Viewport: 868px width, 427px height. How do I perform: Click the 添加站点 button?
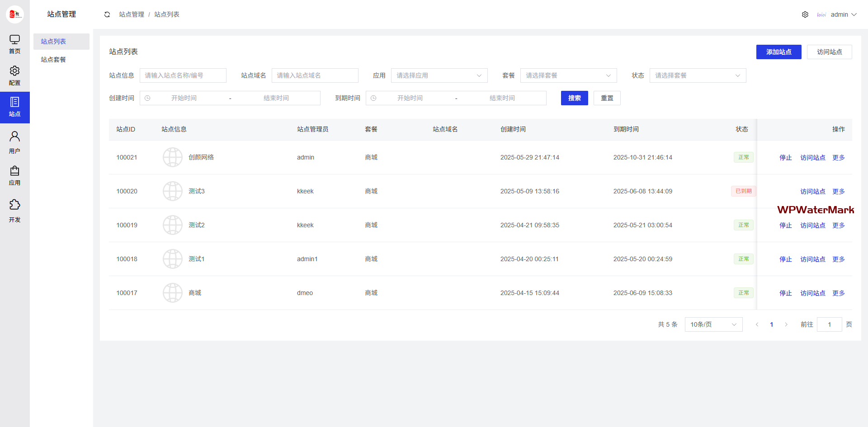(x=778, y=52)
